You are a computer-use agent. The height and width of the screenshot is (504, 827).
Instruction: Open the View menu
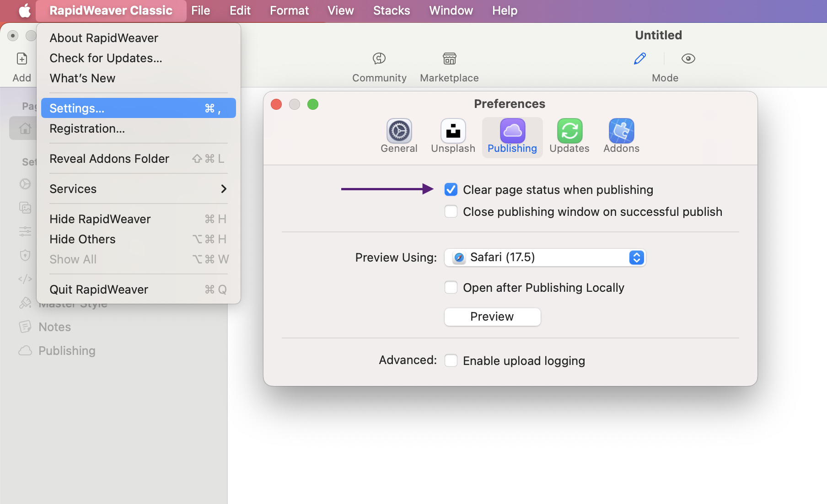341,11
